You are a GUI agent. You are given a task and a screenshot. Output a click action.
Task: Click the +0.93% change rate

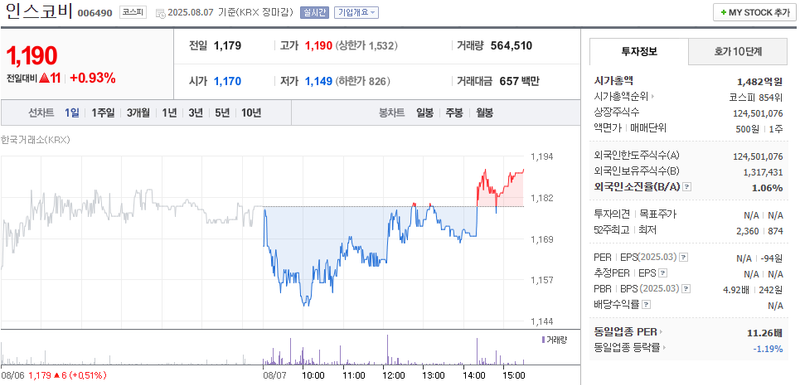pos(92,78)
